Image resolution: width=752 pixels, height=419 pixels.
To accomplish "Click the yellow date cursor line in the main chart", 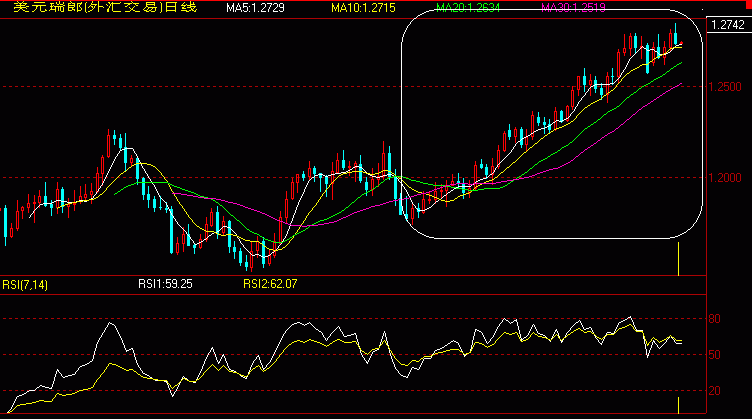I will point(678,259).
